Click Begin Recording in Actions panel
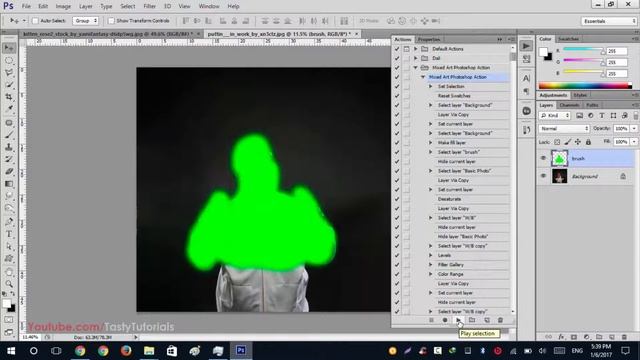Image resolution: width=640 pixels, height=360 pixels. click(x=445, y=320)
